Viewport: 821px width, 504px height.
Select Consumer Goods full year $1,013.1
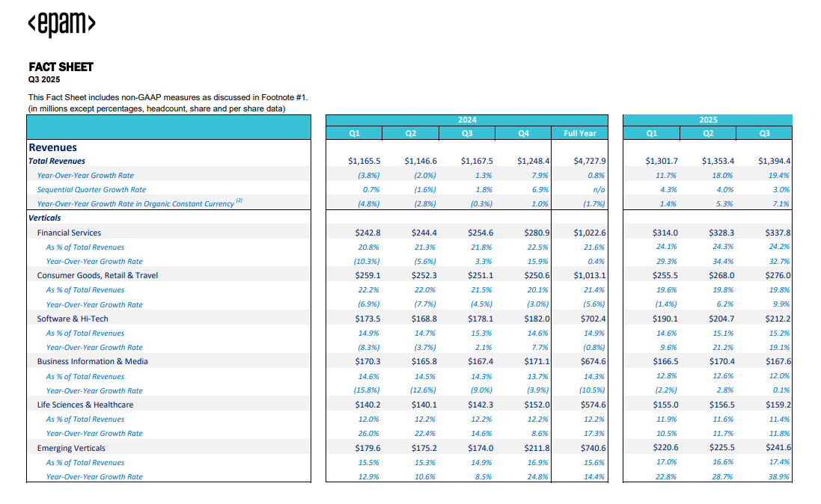coord(590,275)
